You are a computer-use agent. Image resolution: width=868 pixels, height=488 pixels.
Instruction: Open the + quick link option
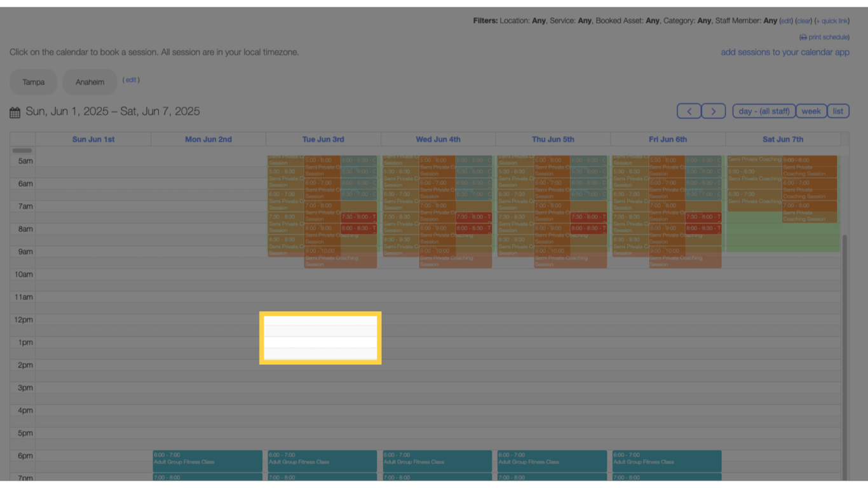(832, 20)
